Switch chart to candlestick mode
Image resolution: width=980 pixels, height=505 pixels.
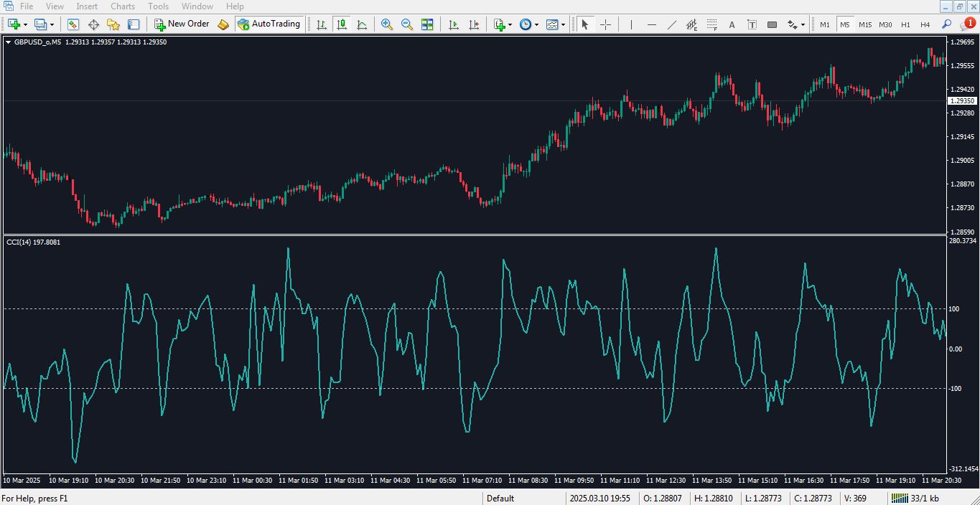pyautogui.click(x=342, y=24)
